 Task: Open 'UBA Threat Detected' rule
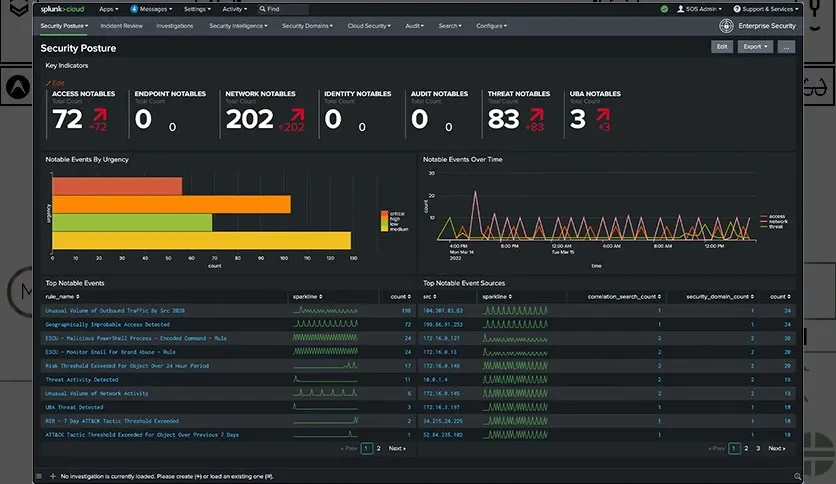point(75,407)
